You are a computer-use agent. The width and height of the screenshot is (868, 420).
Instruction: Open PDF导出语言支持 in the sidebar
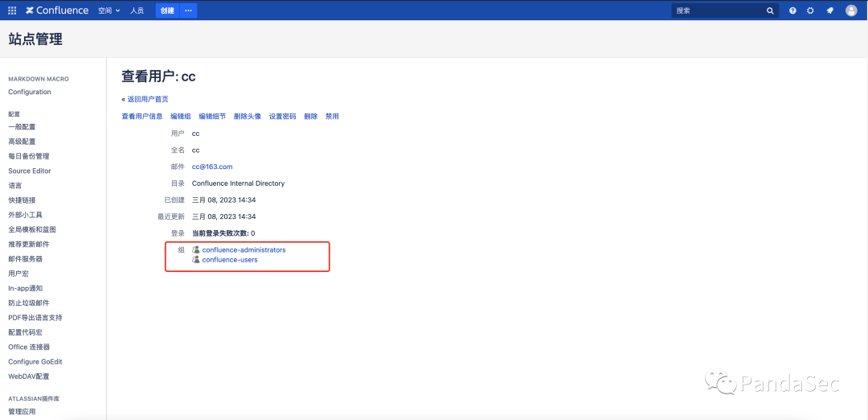click(35, 318)
